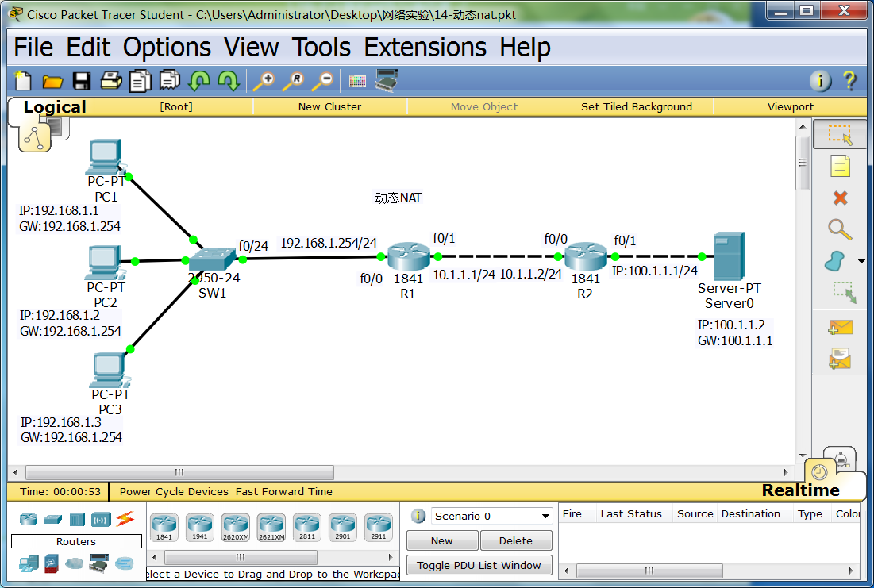Print the topology with the printer icon

point(111,81)
